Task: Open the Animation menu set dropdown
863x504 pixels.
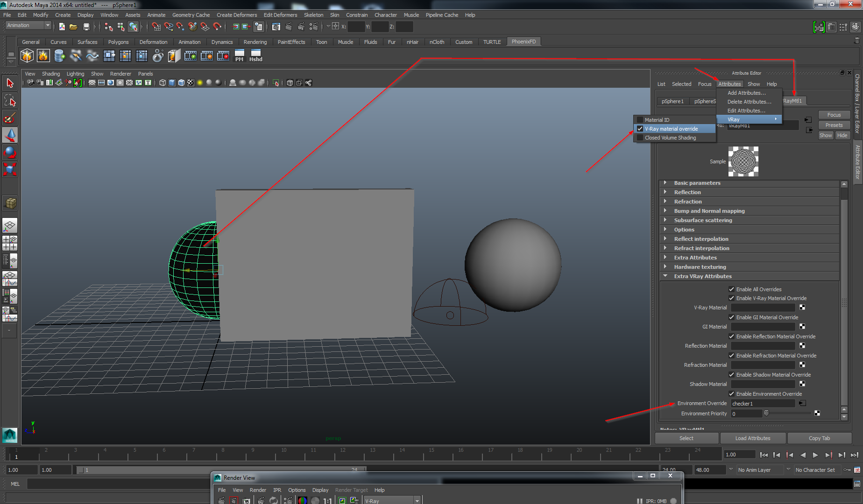Action: pyautogui.click(x=28, y=26)
